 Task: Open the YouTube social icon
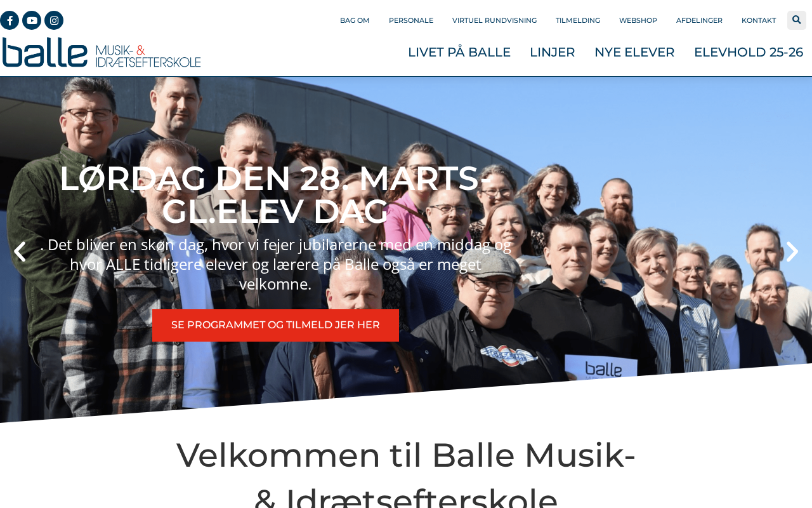(x=32, y=20)
